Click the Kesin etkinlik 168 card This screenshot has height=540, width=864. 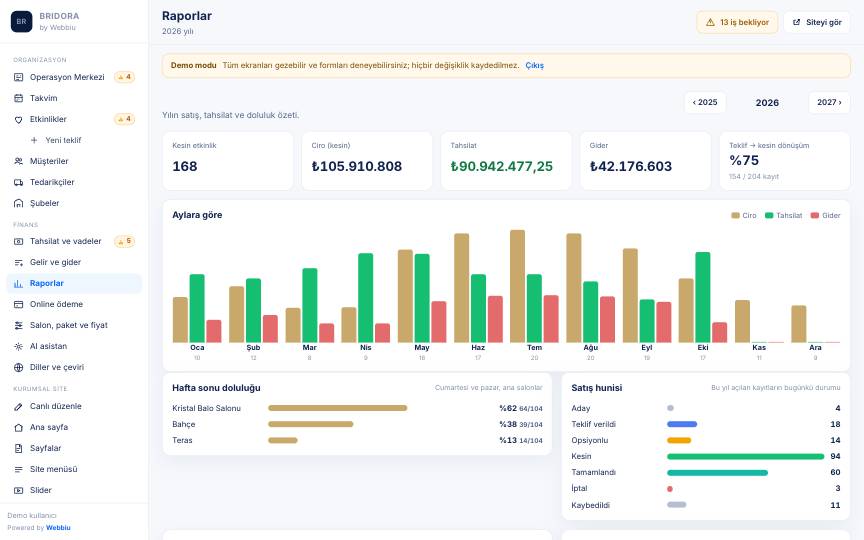click(x=228, y=161)
